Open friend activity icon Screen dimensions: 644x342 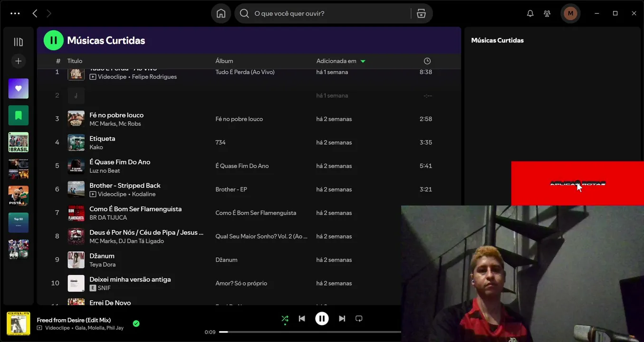547,13
